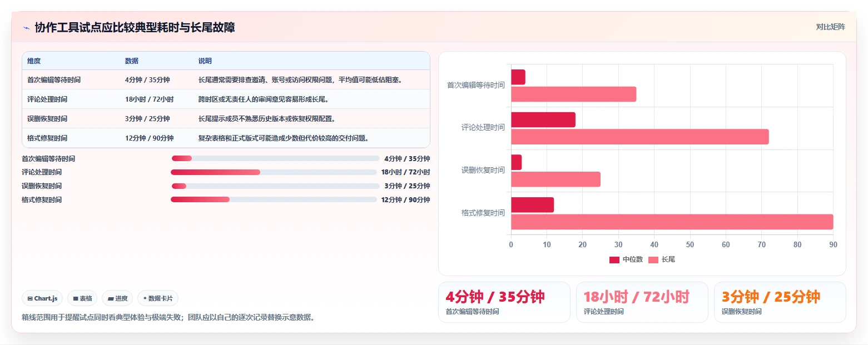Select 格式修复时间 cell in the table
868x345 pixels.
click(47, 138)
